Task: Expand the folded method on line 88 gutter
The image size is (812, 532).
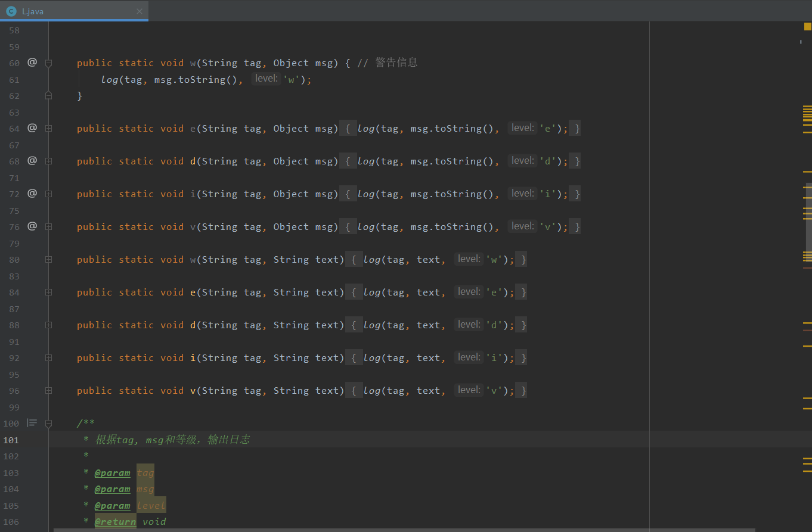Action: pyautogui.click(x=49, y=325)
